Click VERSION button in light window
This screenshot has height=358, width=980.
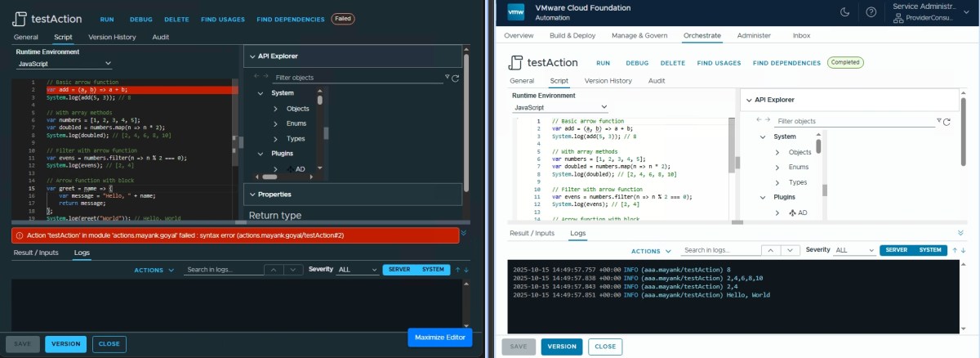click(562, 347)
